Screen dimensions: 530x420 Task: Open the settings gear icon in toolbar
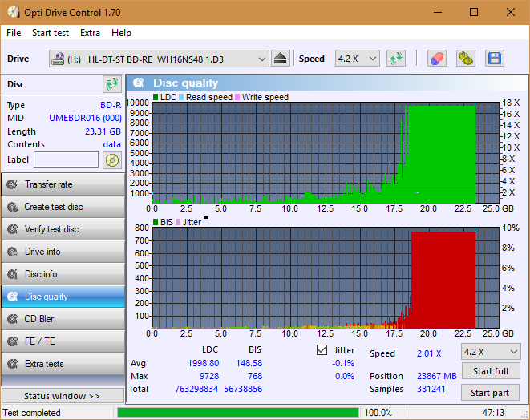(465, 59)
